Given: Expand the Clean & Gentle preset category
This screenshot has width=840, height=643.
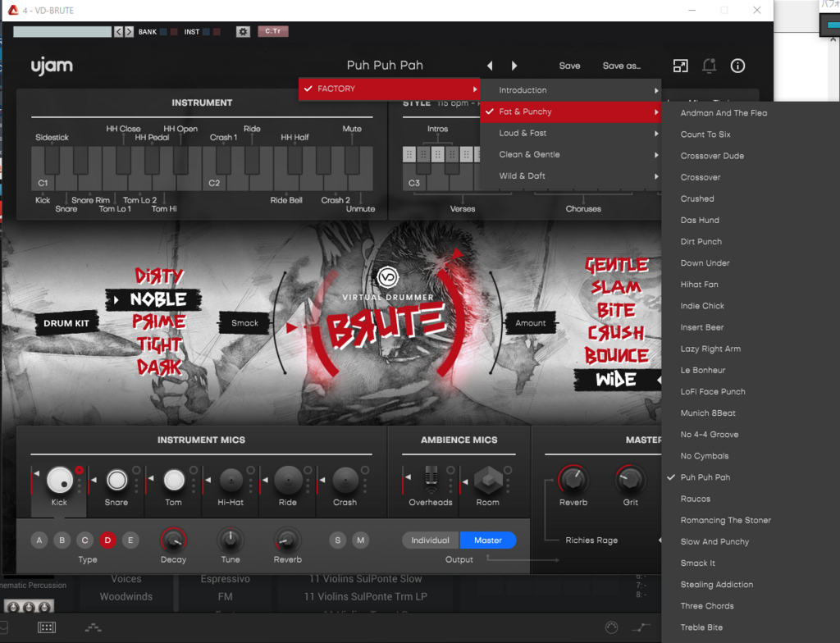Looking at the screenshot, I should [x=571, y=154].
